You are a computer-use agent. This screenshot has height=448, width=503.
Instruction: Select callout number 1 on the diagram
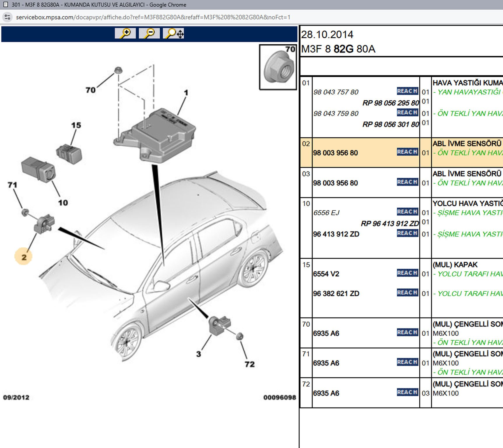click(186, 93)
